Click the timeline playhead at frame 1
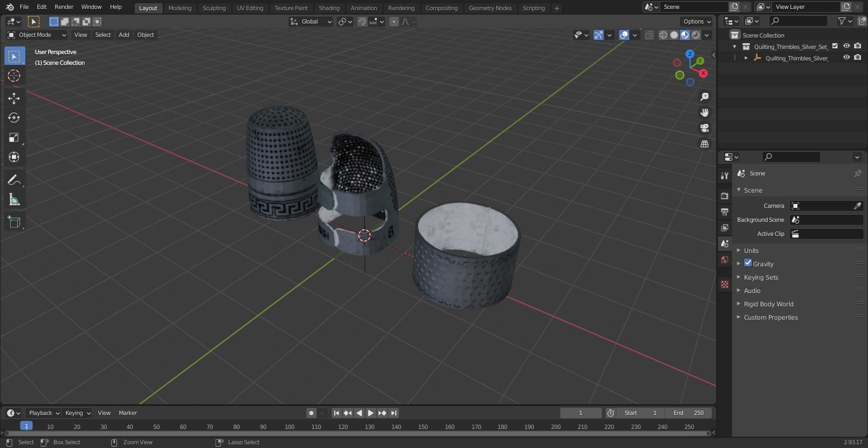This screenshot has width=868, height=448. (26, 426)
